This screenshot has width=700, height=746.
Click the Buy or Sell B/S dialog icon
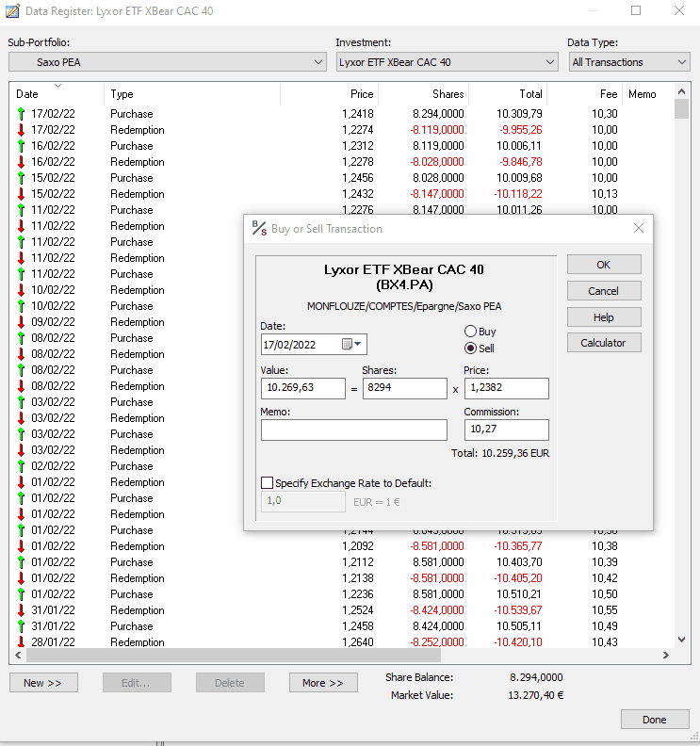[259, 228]
